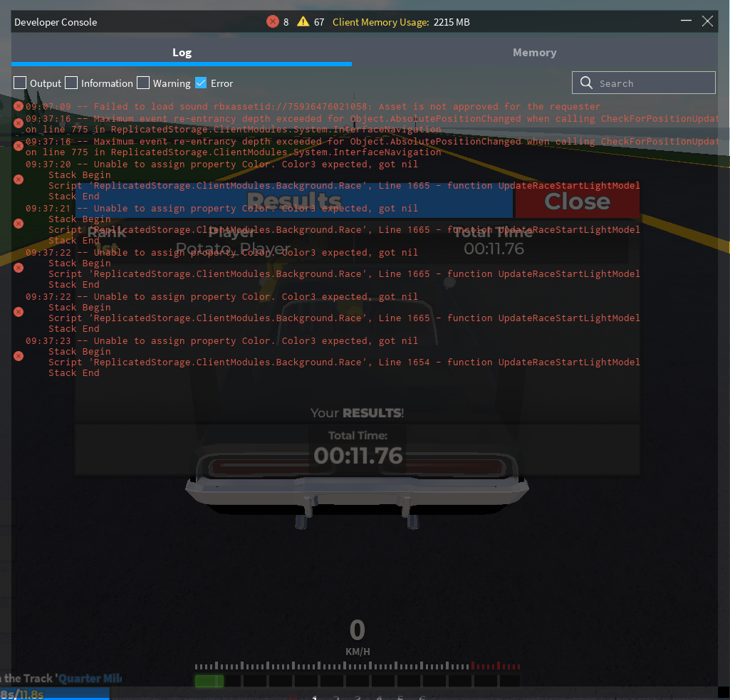Click the red error count icon
The image size is (730, 700).
coord(272,21)
